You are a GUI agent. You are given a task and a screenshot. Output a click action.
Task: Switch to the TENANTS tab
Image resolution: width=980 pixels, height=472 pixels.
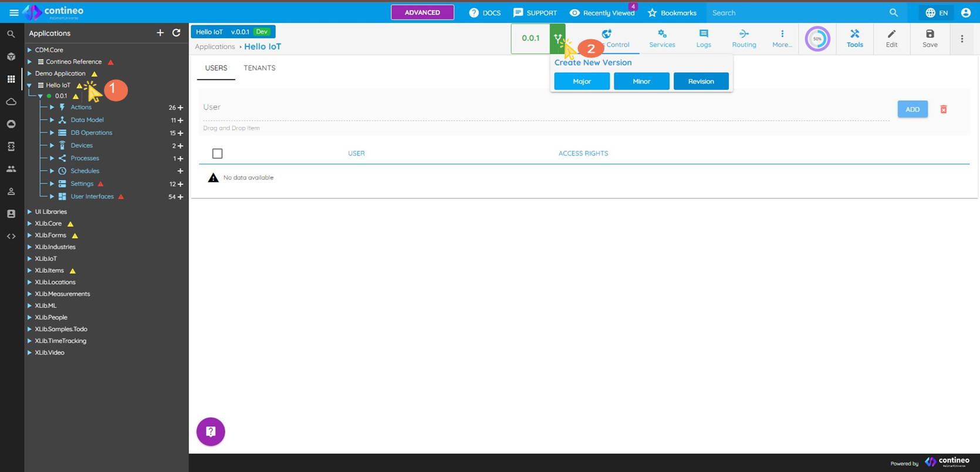[x=259, y=68]
